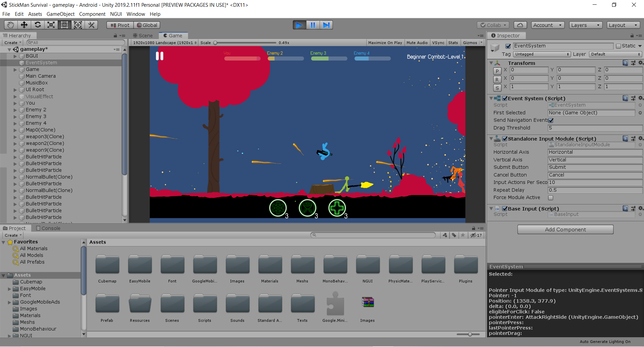Toggle the Static checkbox

(618, 46)
